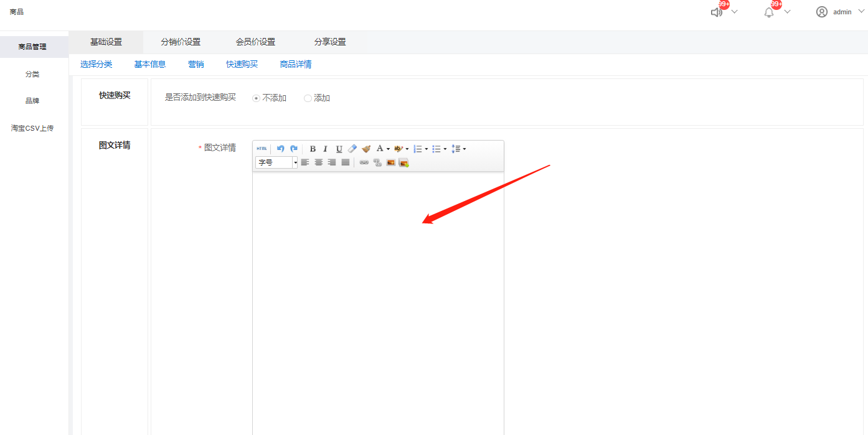
Task: Apply font color with the A icon
Action: point(379,149)
